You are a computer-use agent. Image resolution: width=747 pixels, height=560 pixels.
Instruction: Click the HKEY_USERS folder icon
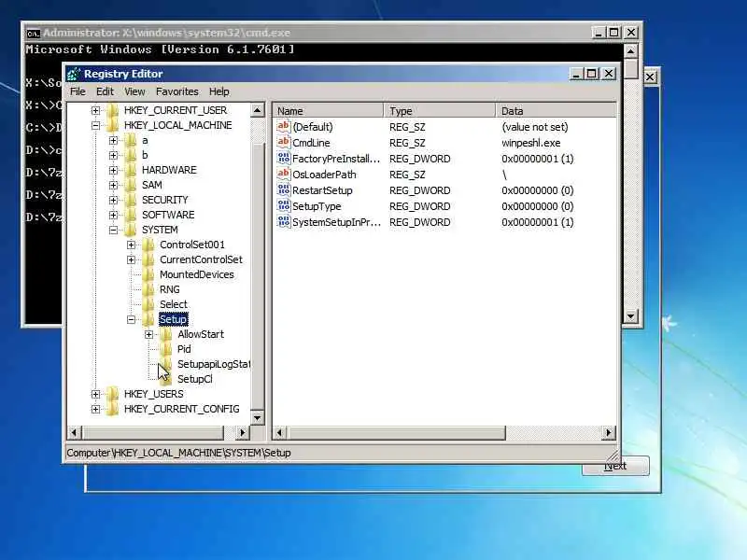click(x=113, y=394)
